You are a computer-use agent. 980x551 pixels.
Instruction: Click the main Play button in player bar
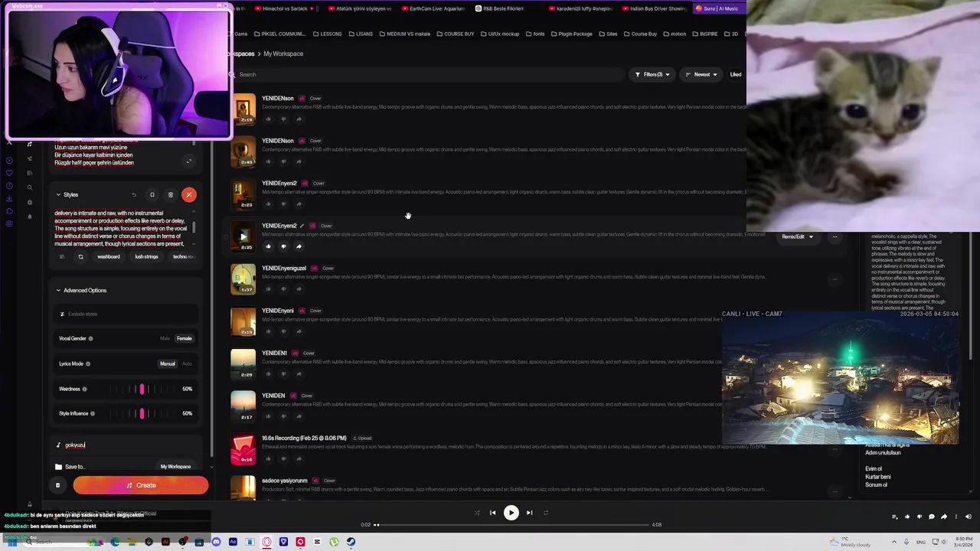(511, 513)
